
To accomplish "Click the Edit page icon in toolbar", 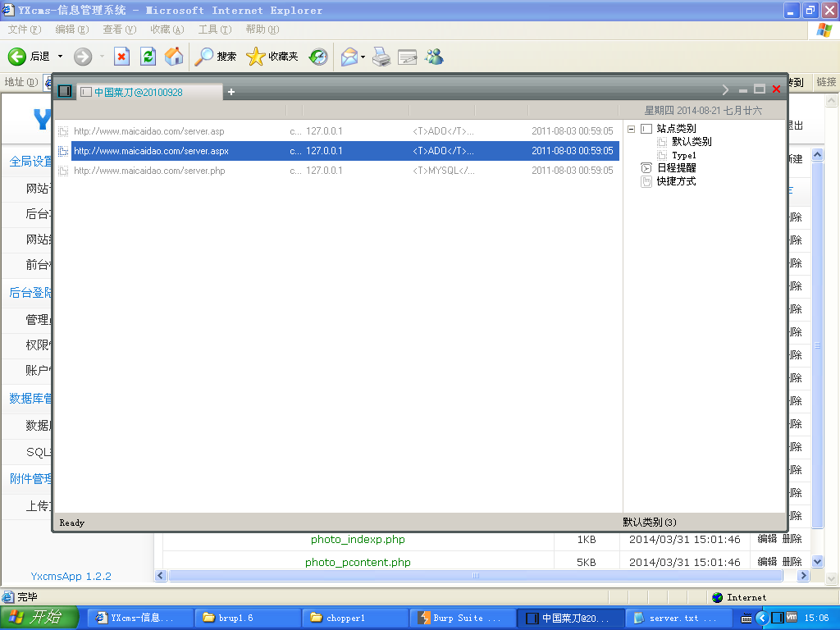I will pos(407,57).
